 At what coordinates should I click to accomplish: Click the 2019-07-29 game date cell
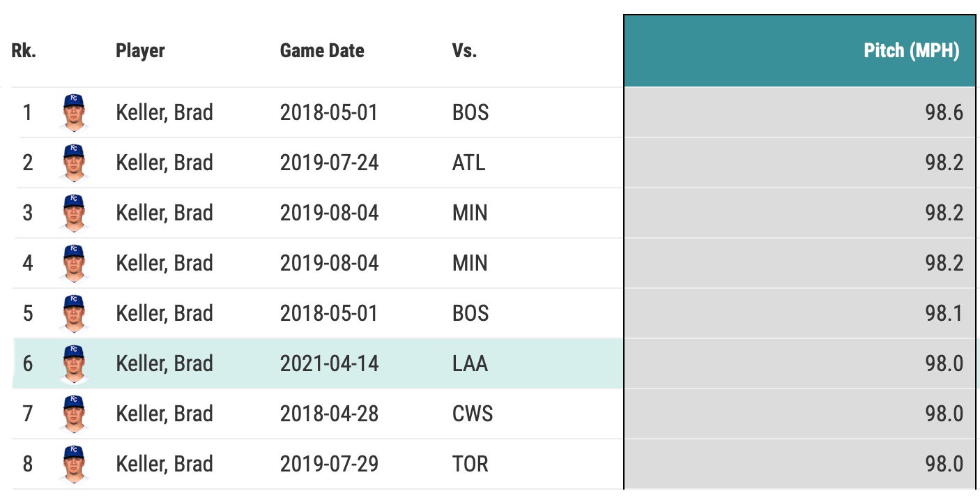[x=329, y=464]
